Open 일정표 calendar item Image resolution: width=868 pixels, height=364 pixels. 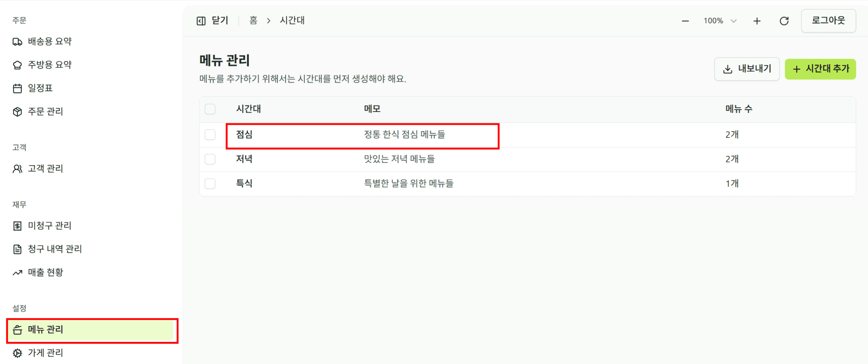[33, 88]
